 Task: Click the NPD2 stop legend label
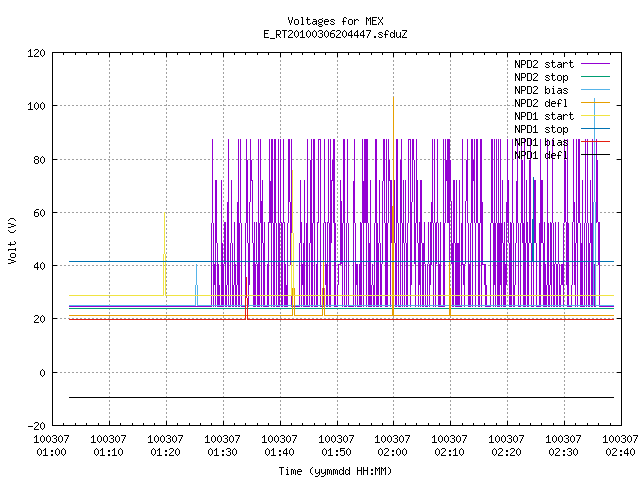point(541,77)
